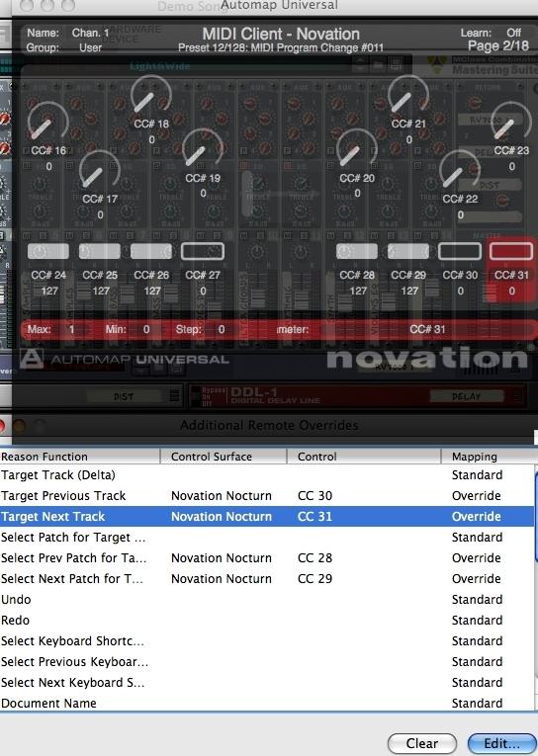Image resolution: width=538 pixels, height=756 pixels.
Task: Select the Redo row
Action: (x=267, y=620)
